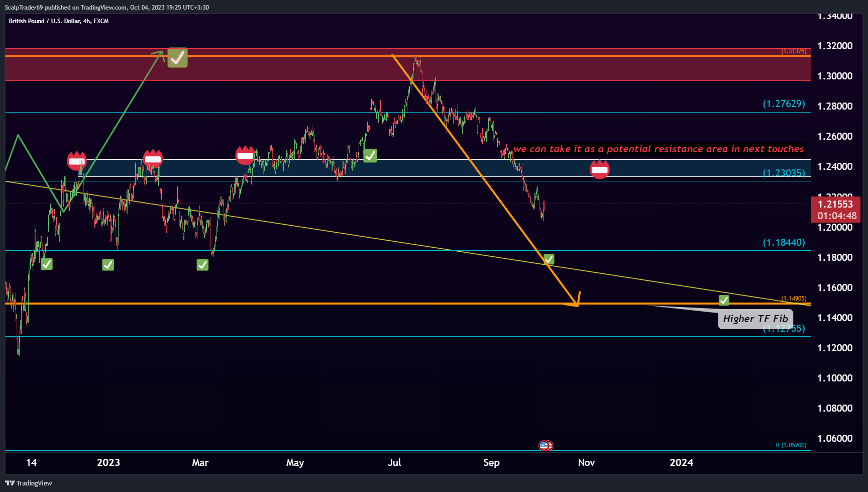Click the May label on the time axis
Viewport: 868px width, 492px height.
pos(295,462)
